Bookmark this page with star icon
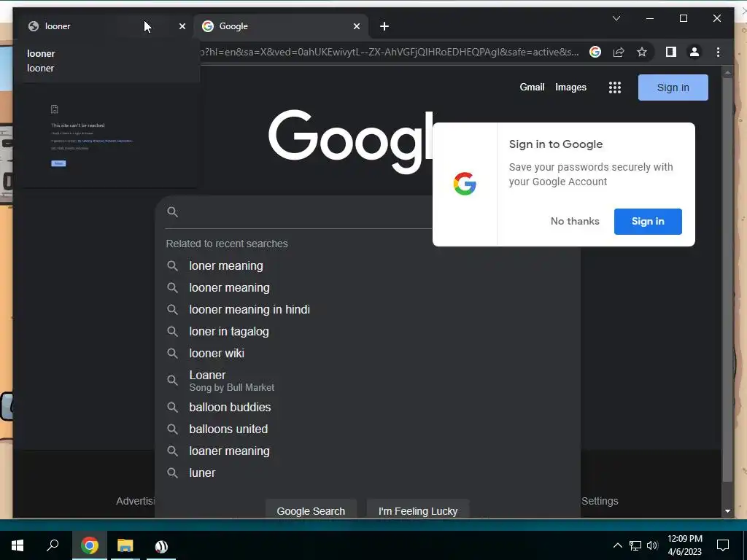 (x=642, y=52)
